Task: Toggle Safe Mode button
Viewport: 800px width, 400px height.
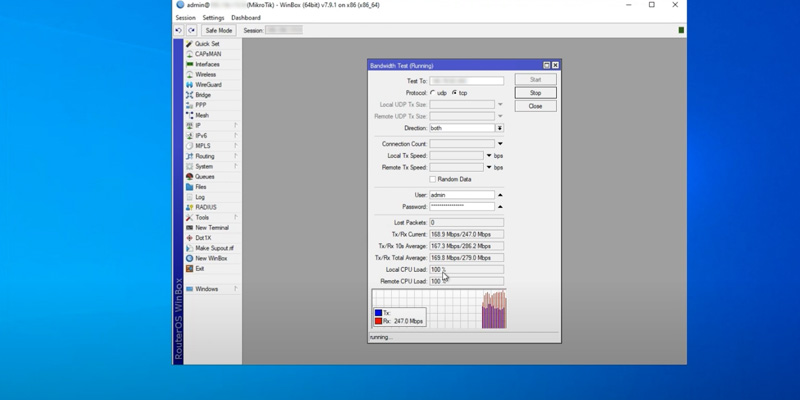Action: pyautogui.click(x=218, y=30)
